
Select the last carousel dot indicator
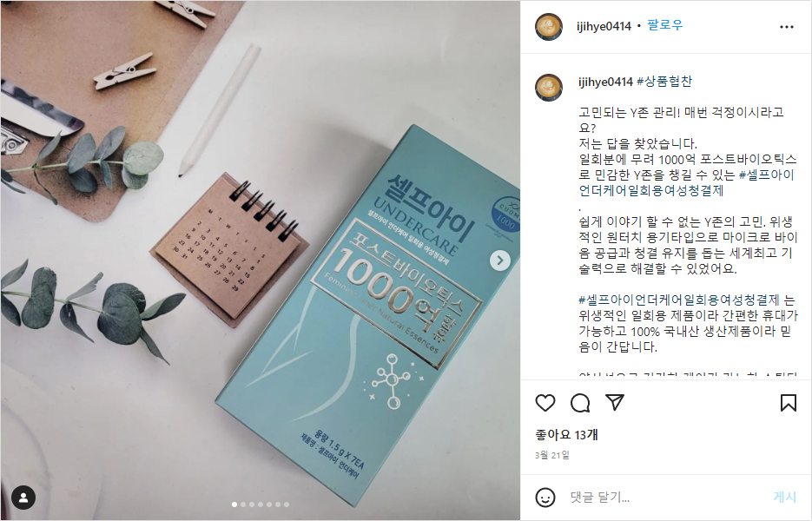pyautogui.click(x=287, y=505)
